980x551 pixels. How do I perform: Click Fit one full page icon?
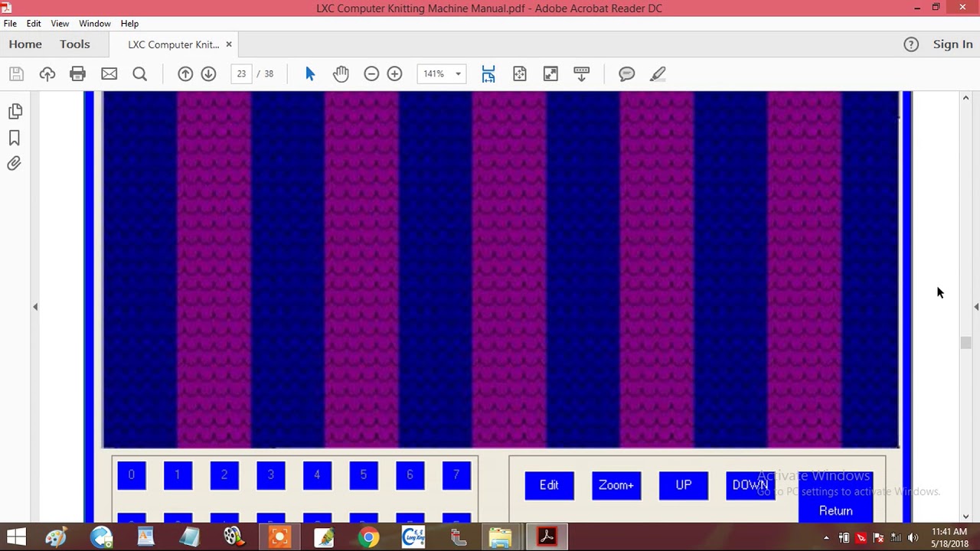(x=520, y=74)
